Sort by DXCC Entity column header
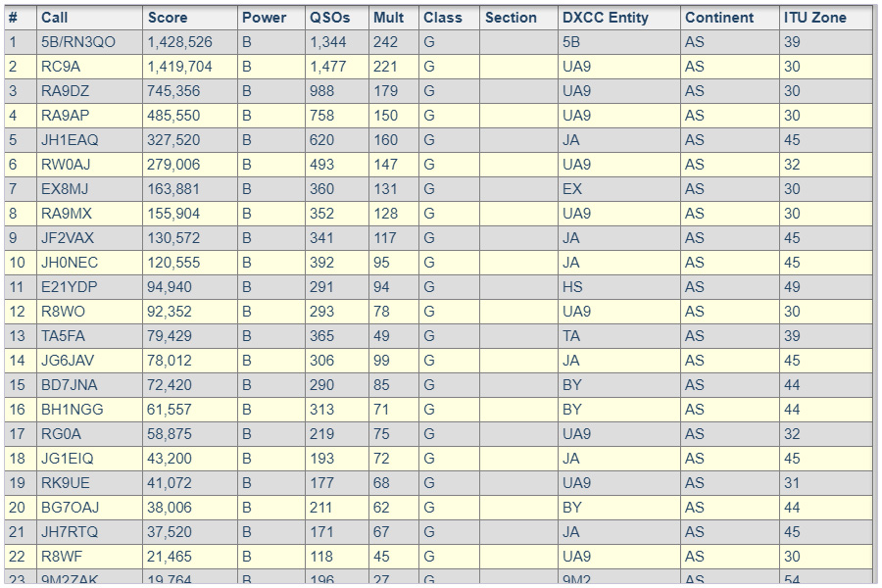This screenshot has width=882, height=588. [606, 18]
